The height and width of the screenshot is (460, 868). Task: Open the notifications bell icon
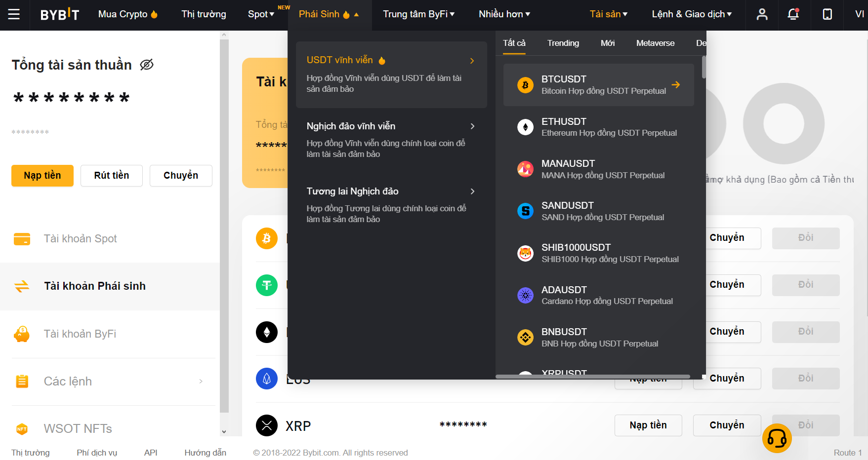(x=793, y=14)
